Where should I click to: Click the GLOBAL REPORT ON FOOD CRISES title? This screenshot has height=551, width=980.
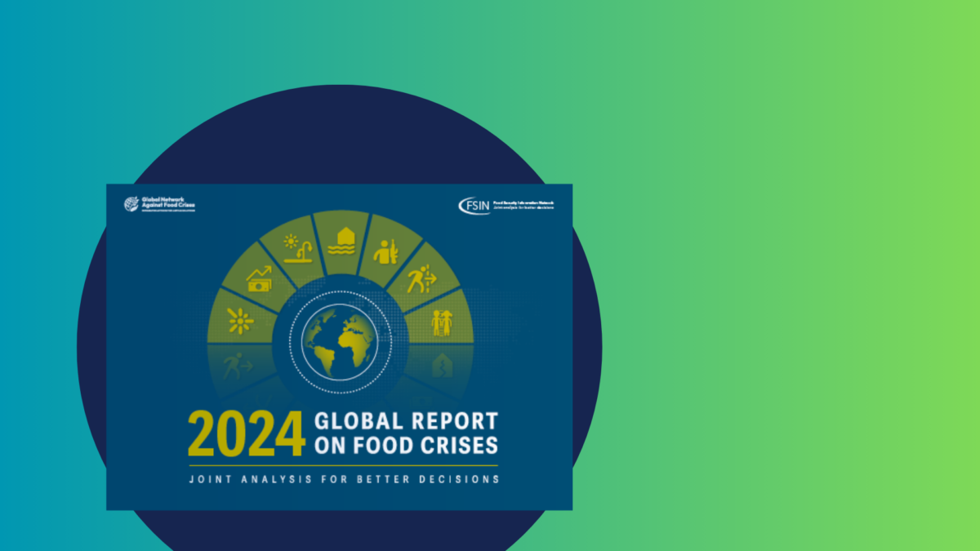406,433
